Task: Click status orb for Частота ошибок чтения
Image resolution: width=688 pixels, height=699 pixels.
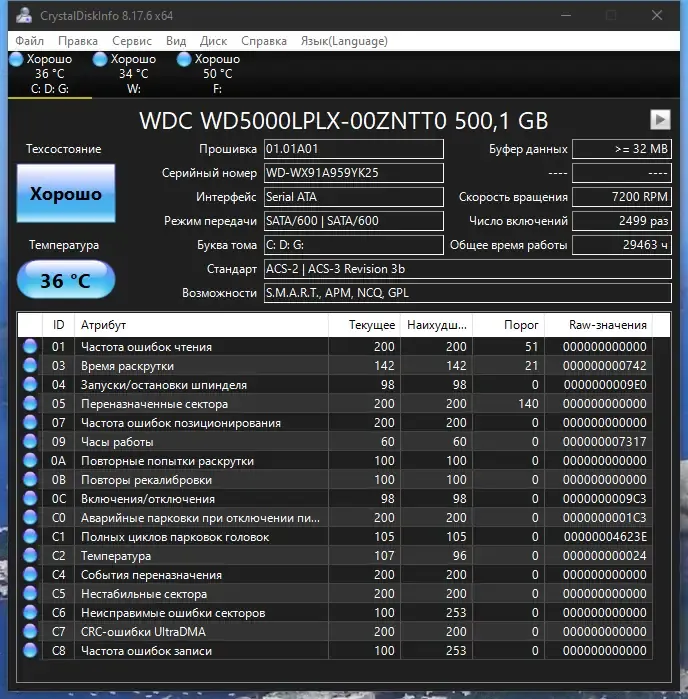Action: pyautogui.click(x=30, y=346)
